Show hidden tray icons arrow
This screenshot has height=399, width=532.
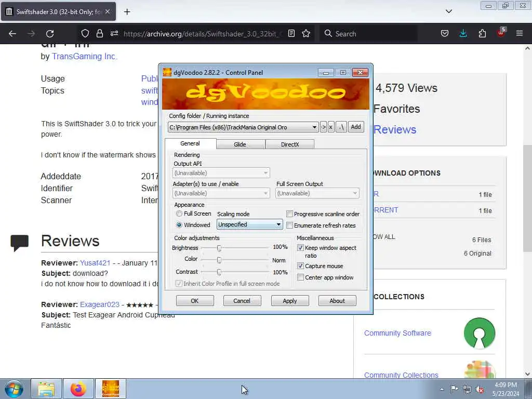click(442, 389)
